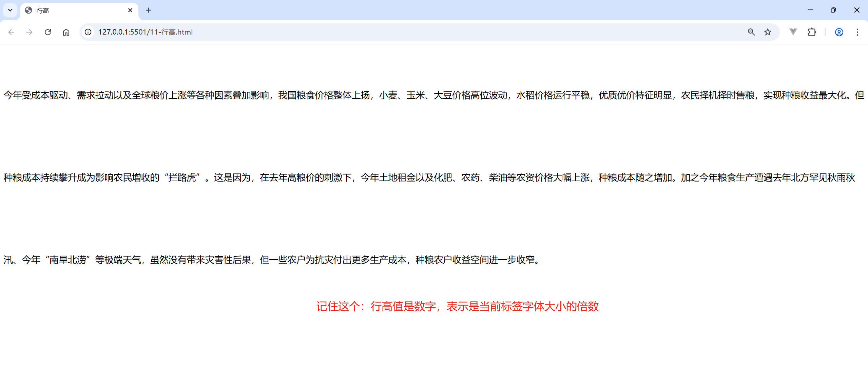Open the zoom magnifier in address bar

tap(751, 32)
